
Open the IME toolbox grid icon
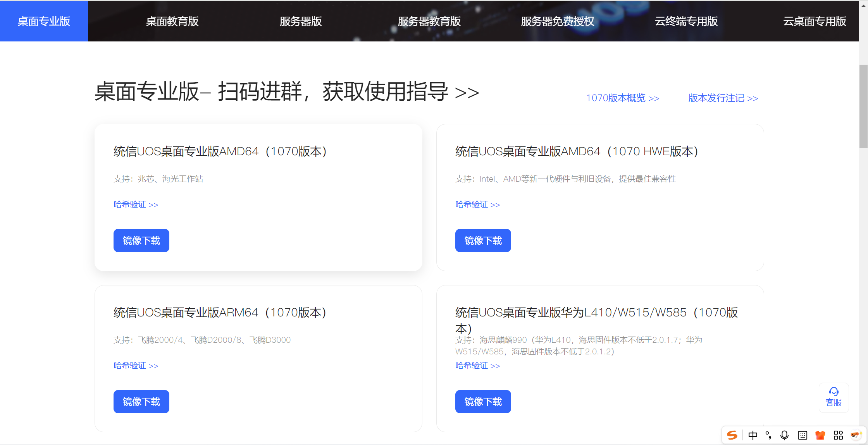pos(838,435)
